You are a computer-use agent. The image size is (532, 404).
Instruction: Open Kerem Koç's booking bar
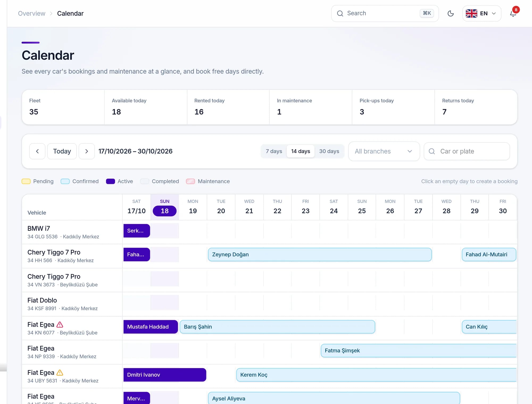tap(376, 375)
